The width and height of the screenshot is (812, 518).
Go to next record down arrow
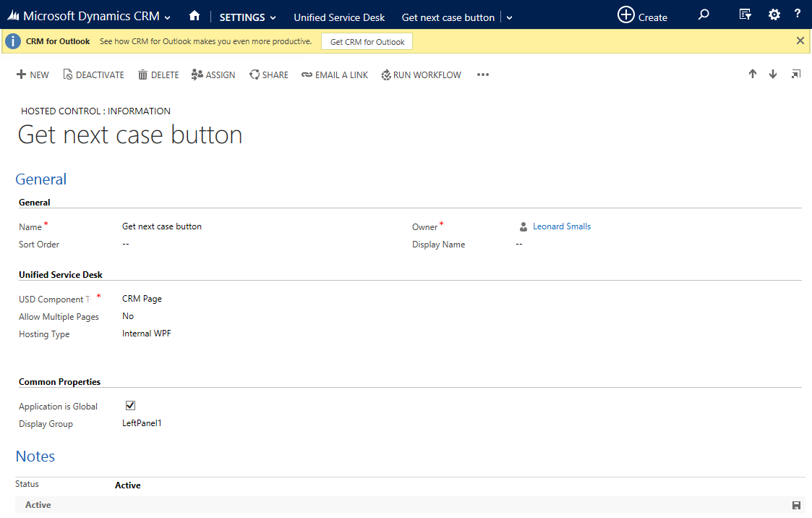point(773,74)
